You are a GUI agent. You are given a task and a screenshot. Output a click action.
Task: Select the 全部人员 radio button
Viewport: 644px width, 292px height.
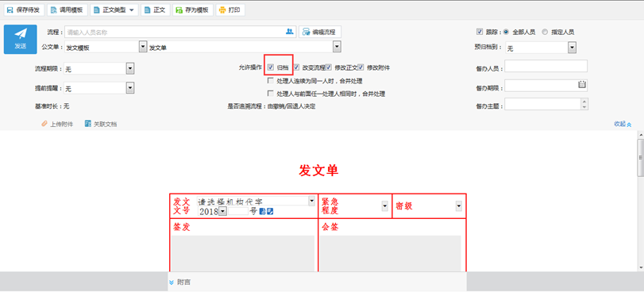[x=506, y=32]
